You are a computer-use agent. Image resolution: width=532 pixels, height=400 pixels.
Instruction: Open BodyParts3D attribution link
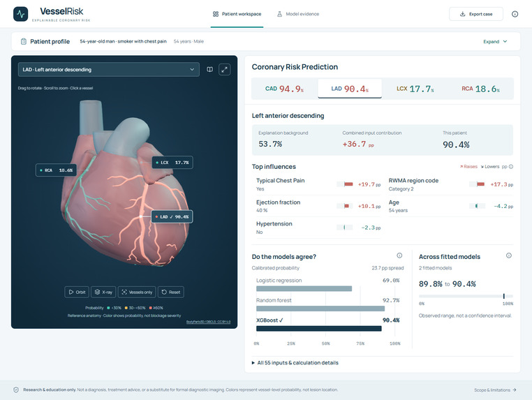pos(208,322)
